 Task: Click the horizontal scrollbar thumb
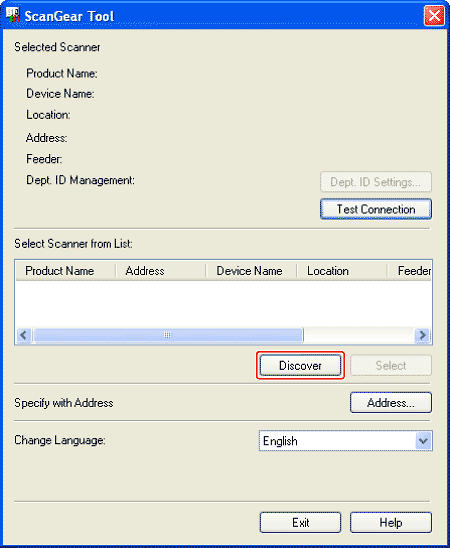tap(167, 335)
